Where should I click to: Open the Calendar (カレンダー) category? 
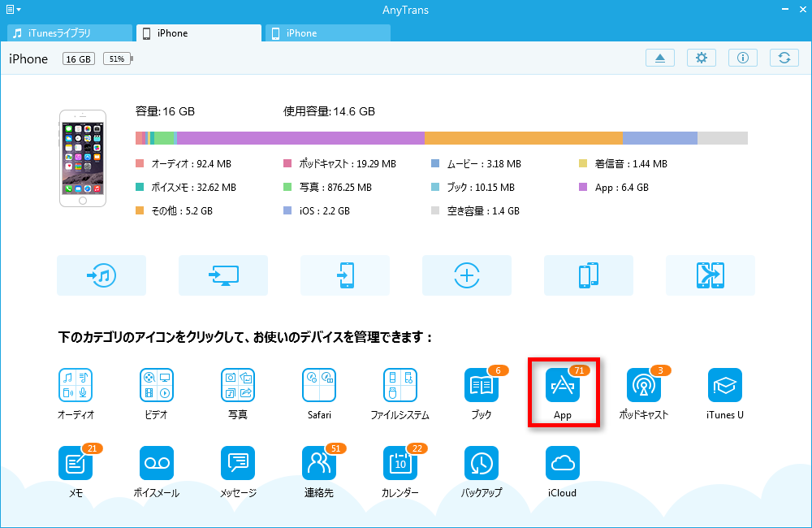tap(400, 463)
